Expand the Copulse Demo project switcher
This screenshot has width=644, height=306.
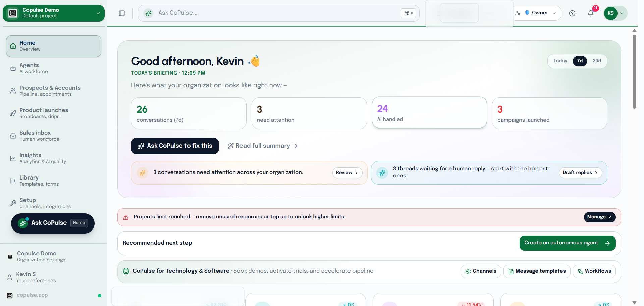point(54,13)
